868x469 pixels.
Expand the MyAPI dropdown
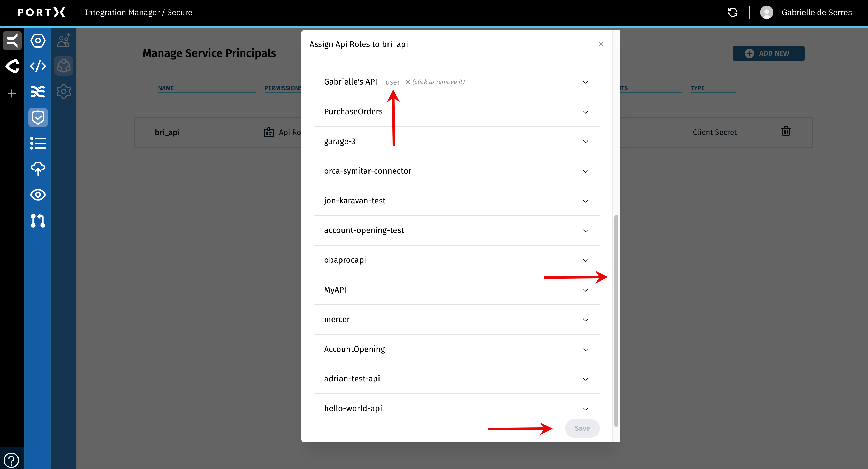pyautogui.click(x=585, y=290)
